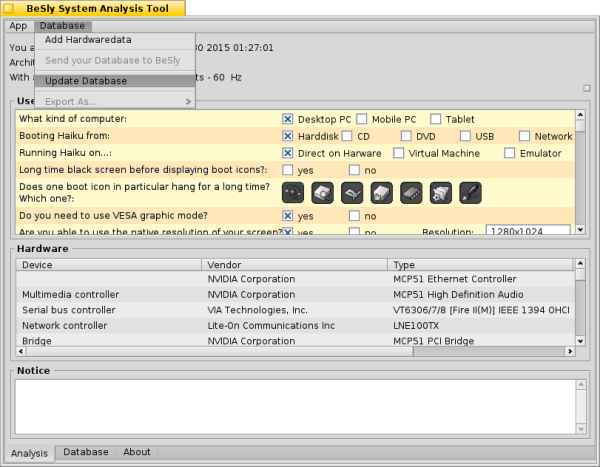Enable the Virtual Machine option
600x467 pixels.
[399, 153]
